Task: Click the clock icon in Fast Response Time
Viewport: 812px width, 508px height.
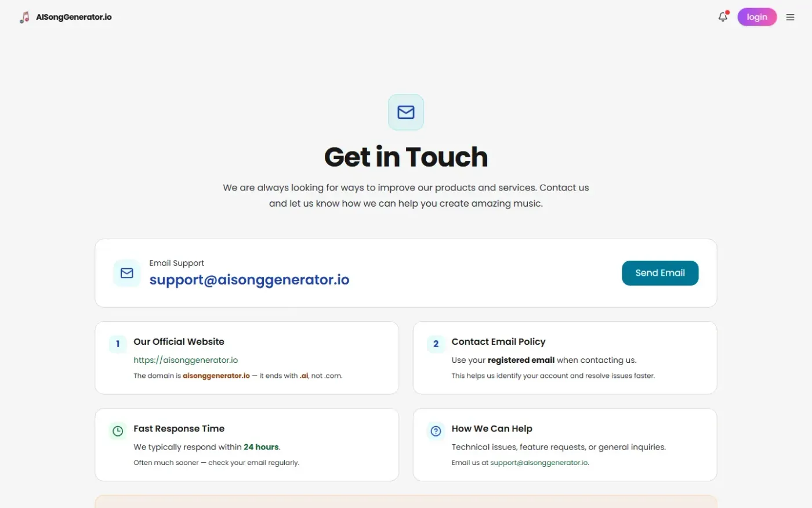Action: click(118, 431)
